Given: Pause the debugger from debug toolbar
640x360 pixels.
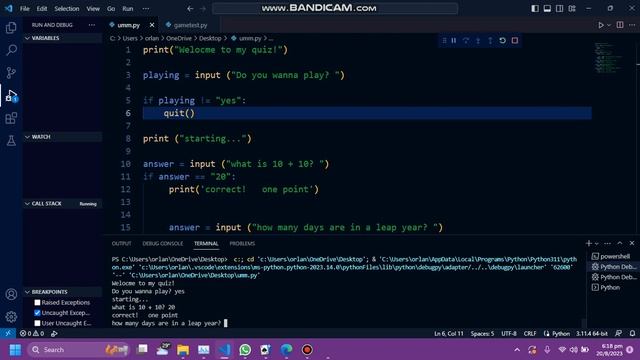Looking at the screenshot, I should click(453, 40).
